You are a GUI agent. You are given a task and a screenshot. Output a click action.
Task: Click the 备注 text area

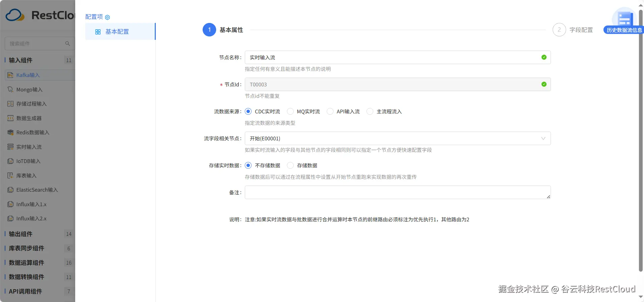click(398, 192)
